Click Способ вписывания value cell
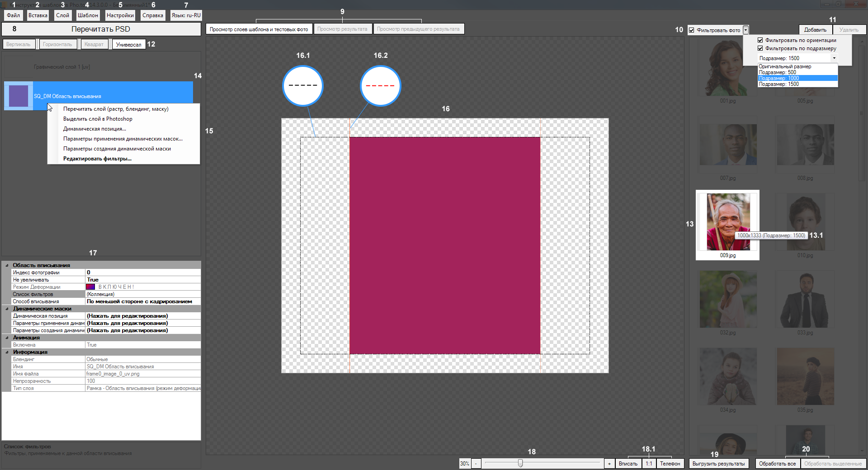868x470 pixels. click(143, 301)
